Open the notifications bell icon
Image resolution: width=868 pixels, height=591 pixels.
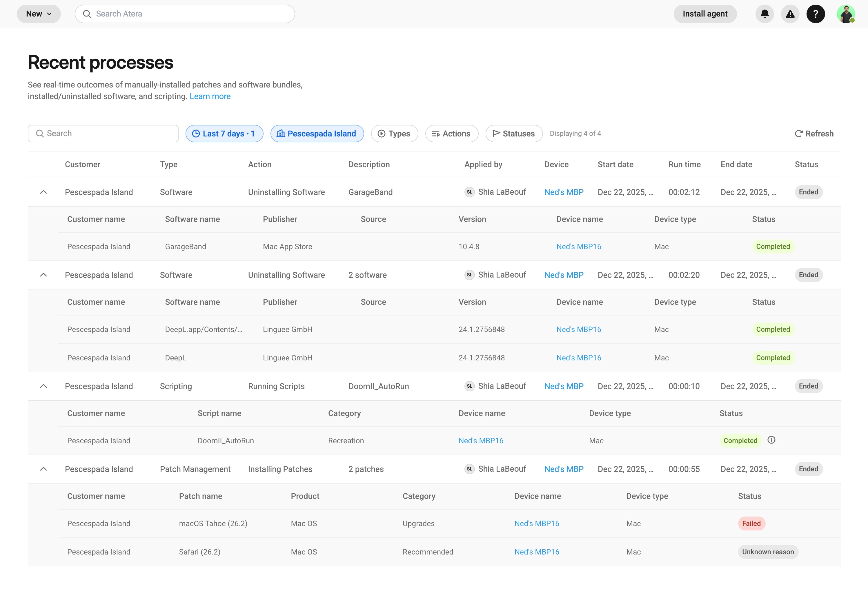tap(765, 14)
